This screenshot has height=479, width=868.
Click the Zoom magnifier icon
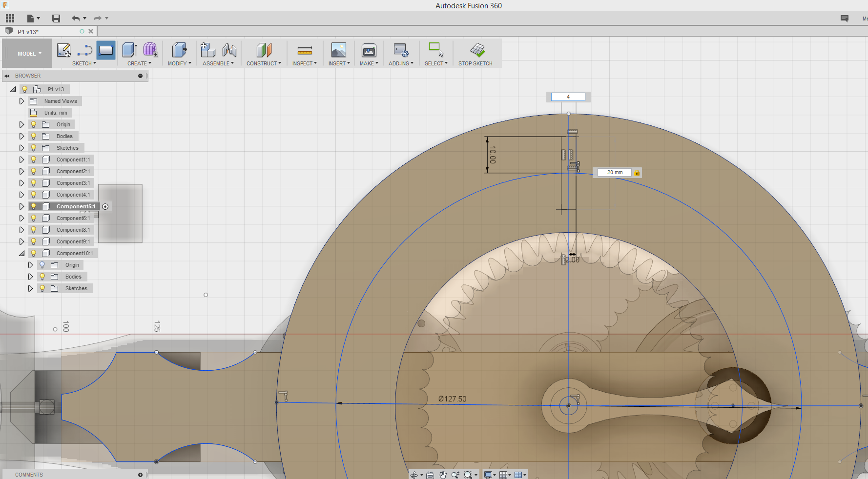(x=455, y=475)
